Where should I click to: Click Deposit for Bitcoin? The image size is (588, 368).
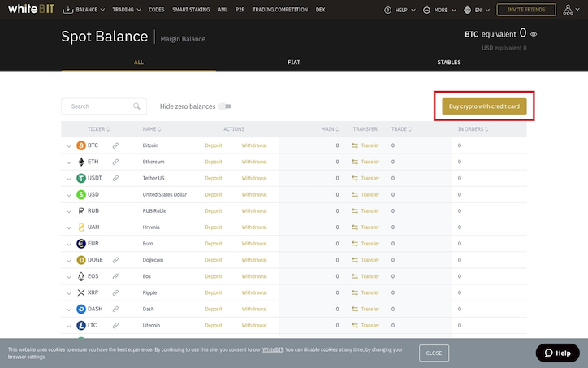click(x=214, y=145)
